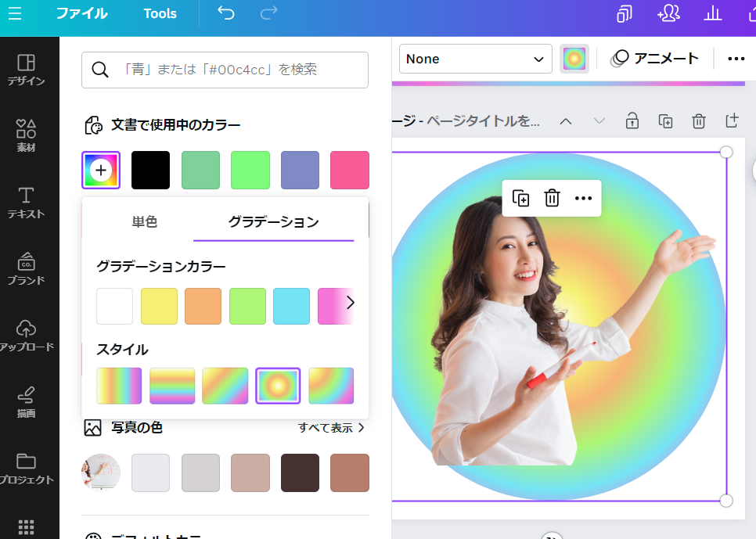756x539 pixels.
Task: Open the photo thumbnail in 写真の色
Action: [101, 473]
